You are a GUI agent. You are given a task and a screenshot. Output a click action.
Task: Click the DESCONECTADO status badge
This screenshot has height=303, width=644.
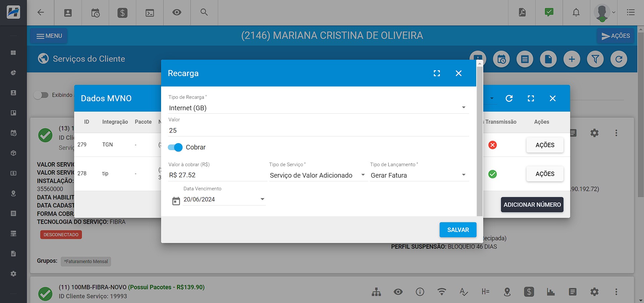[x=61, y=235]
